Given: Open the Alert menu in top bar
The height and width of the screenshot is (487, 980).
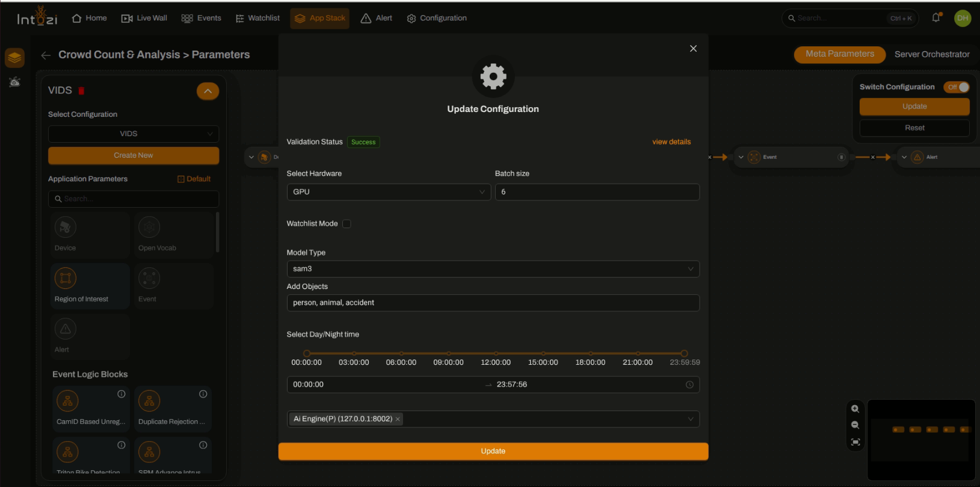Looking at the screenshot, I should click(x=376, y=18).
